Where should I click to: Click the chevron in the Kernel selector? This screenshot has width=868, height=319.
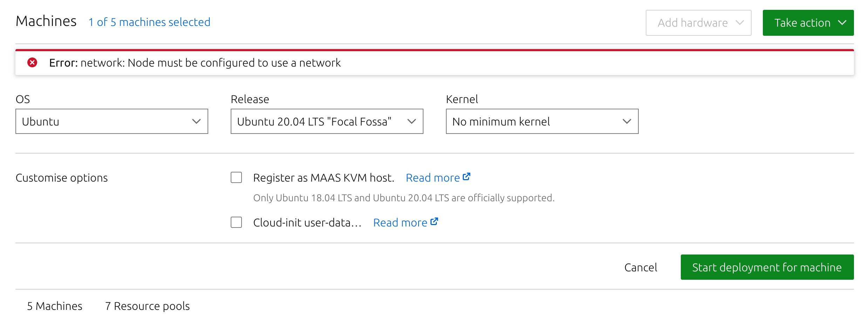coord(626,121)
